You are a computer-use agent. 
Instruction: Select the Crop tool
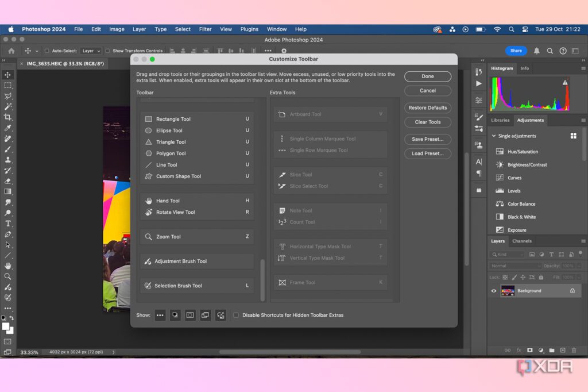click(x=7, y=117)
